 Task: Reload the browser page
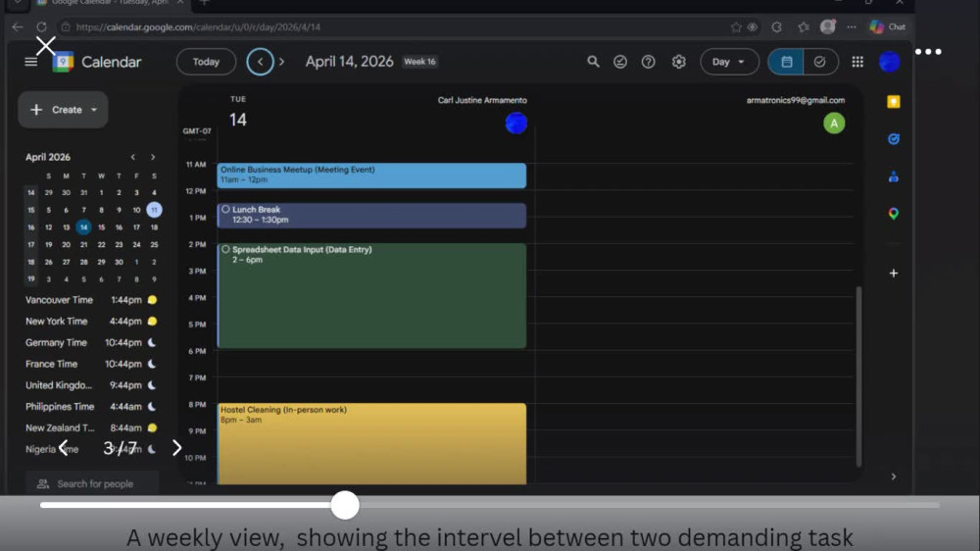[x=41, y=26]
